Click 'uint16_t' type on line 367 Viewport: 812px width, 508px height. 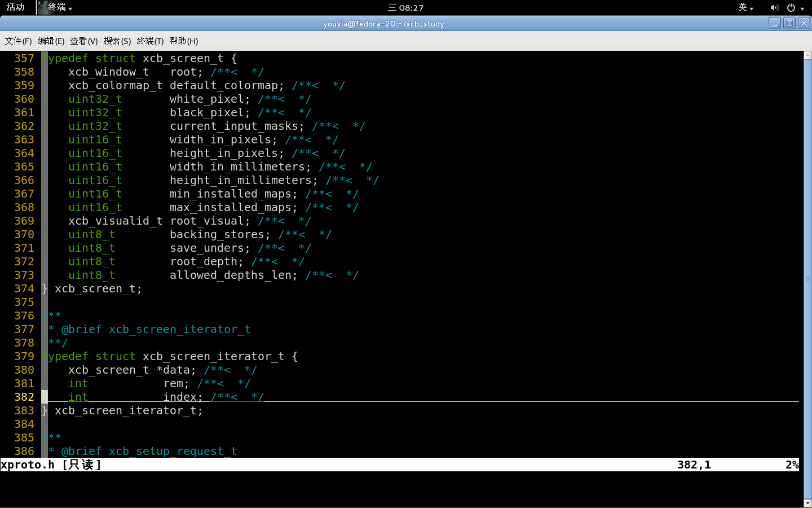(95, 194)
